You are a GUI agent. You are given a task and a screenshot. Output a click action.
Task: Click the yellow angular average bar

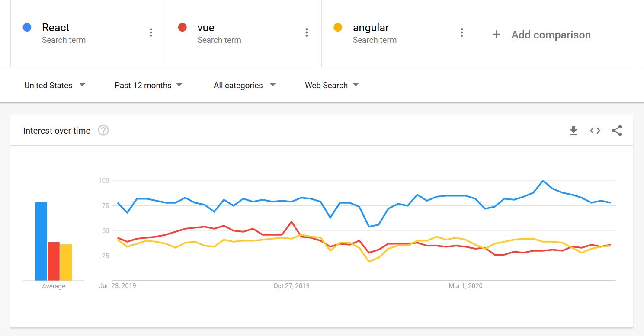66,262
